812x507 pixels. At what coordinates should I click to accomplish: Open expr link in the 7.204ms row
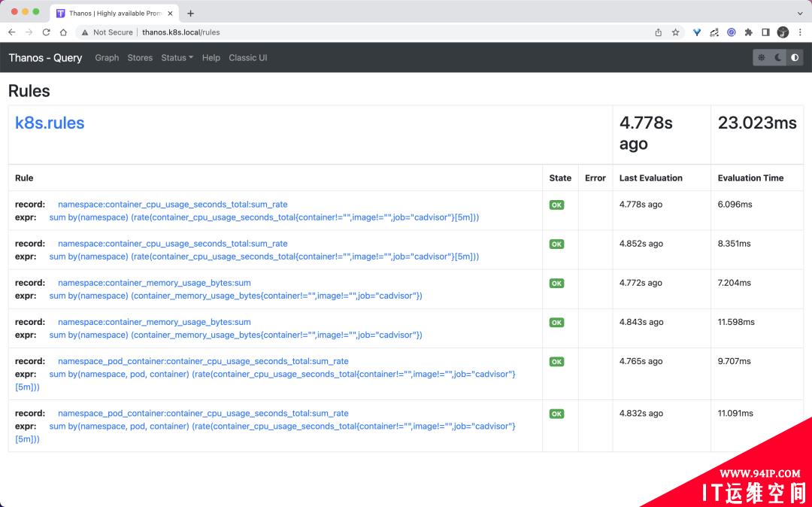[235, 296]
